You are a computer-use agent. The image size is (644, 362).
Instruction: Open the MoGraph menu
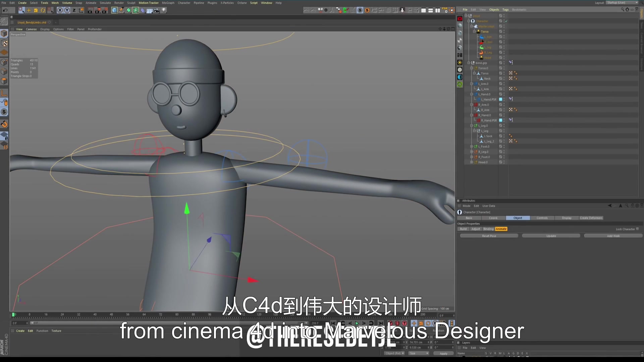click(x=168, y=3)
